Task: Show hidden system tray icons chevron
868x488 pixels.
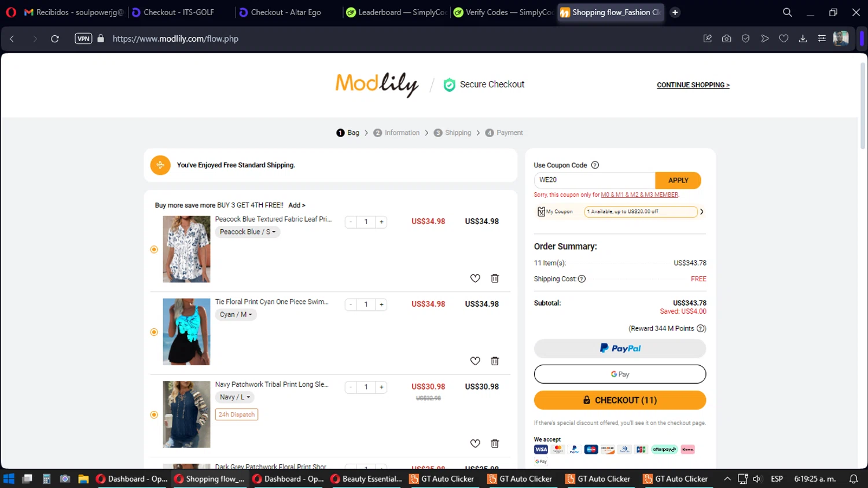Action: [727, 479]
